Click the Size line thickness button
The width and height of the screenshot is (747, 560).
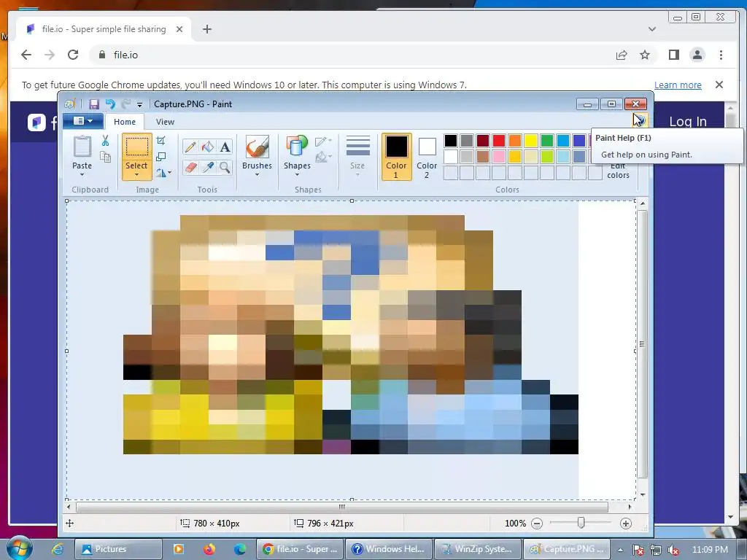(357, 156)
